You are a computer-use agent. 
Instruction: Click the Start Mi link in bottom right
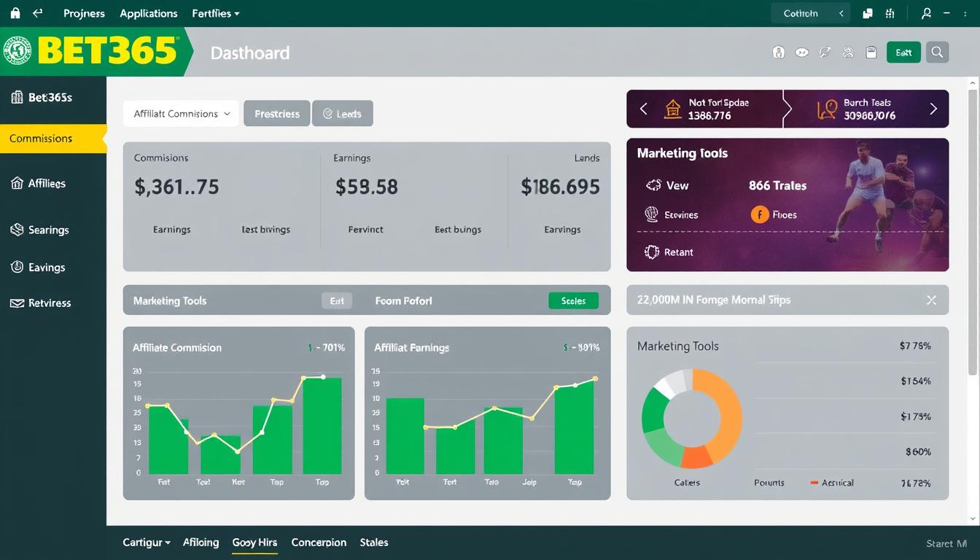pyautogui.click(x=945, y=543)
